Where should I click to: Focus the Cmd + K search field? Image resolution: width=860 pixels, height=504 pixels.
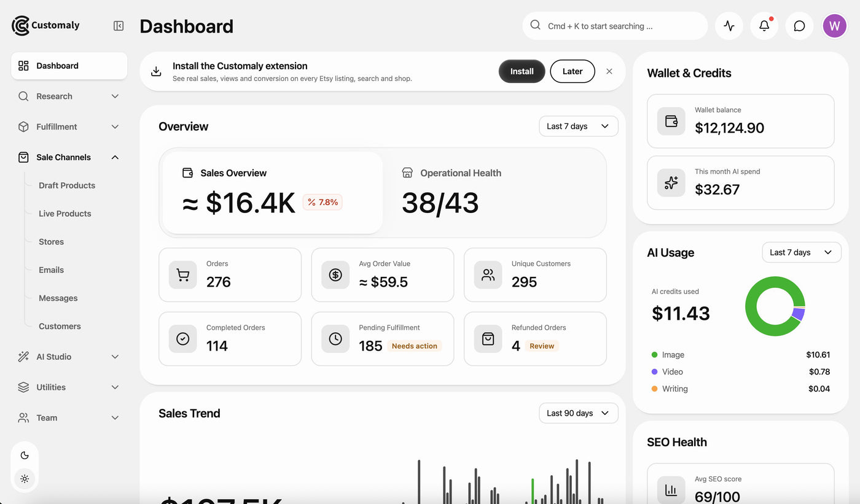point(615,26)
